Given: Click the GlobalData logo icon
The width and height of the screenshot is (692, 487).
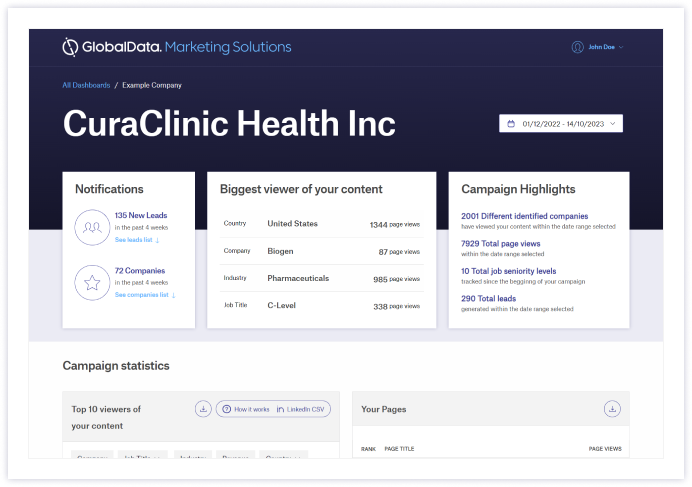Looking at the screenshot, I should pyautogui.click(x=70, y=47).
